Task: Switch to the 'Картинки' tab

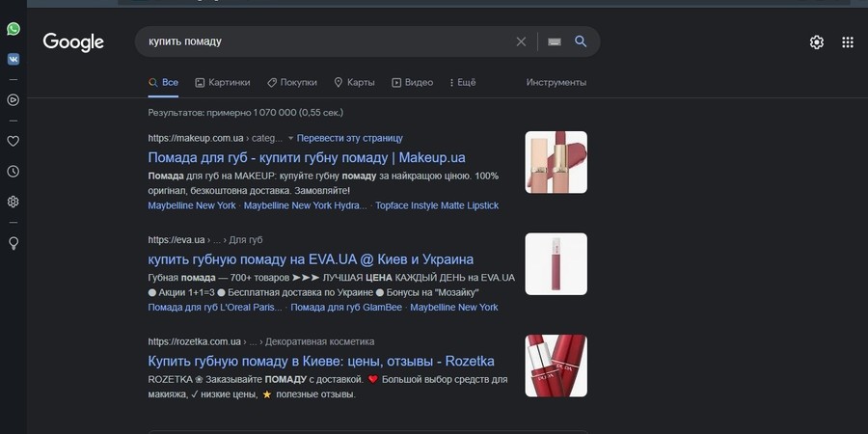Action: point(223,83)
